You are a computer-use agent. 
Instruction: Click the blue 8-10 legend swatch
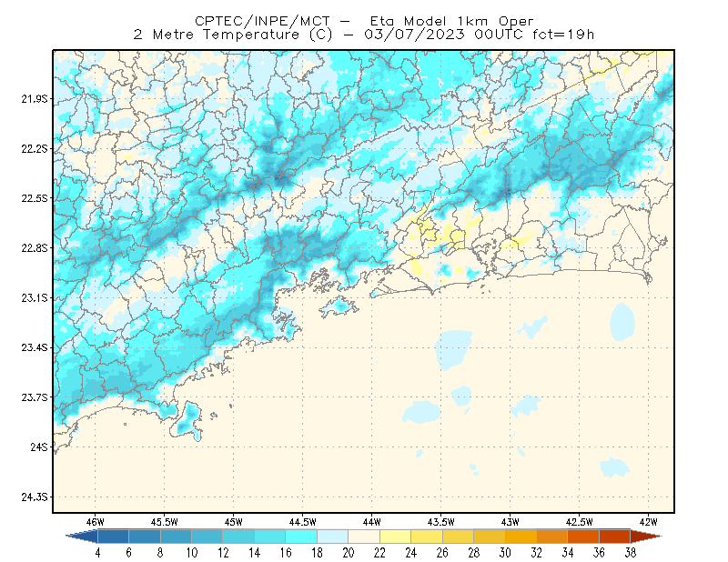(x=176, y=536)
